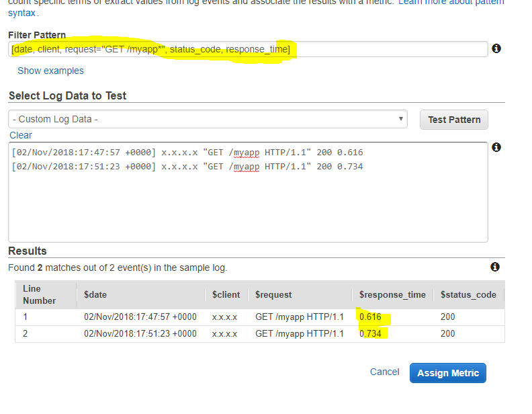Viewport: 532px width, 414px height.
Task: Click inside the Filter Pattern input field
Action: click(248, 49)
